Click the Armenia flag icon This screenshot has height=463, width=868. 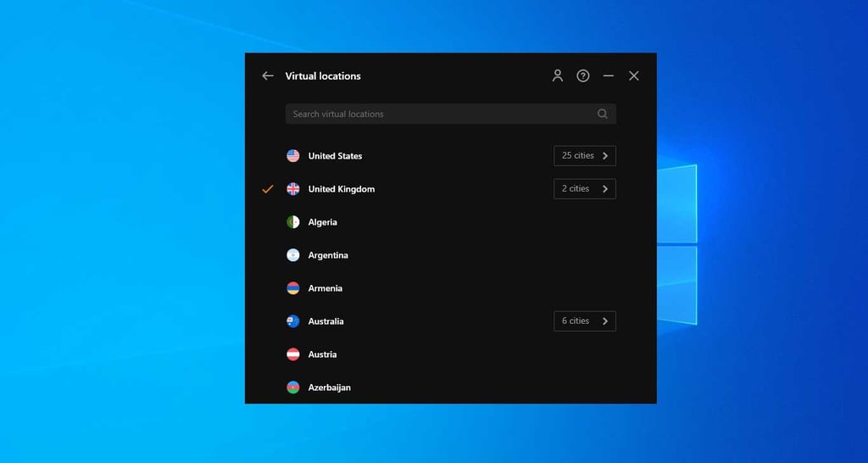292,288
